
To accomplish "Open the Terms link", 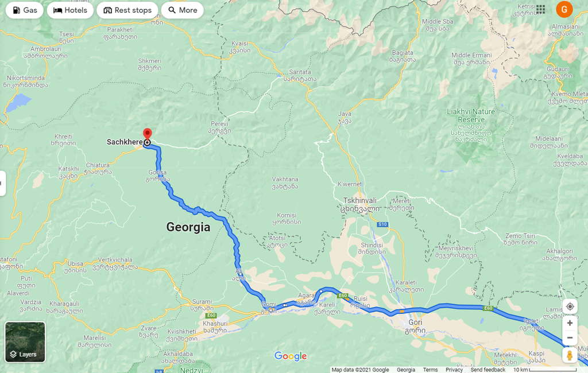I will coord(430,370).
